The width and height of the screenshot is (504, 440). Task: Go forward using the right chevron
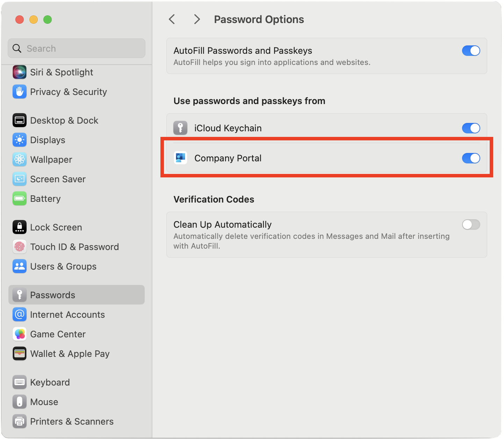(x=197, y=19)
